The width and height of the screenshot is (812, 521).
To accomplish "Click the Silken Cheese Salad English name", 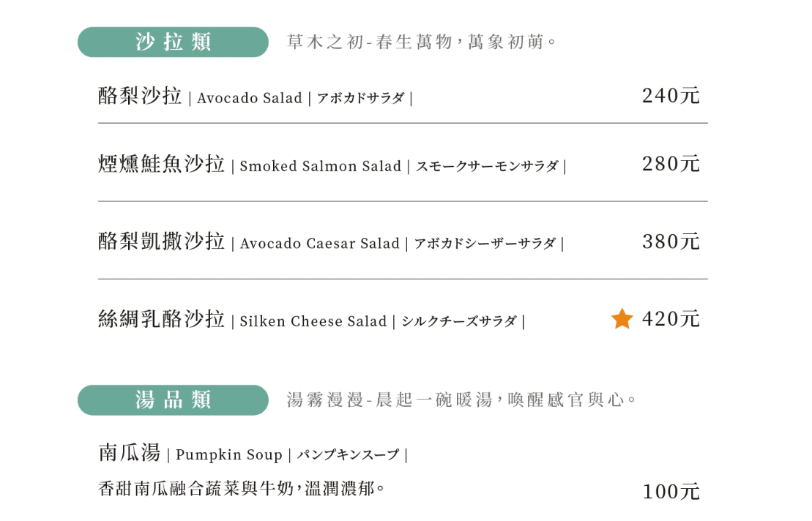I will pyautogui.click(x=313, y=321).
